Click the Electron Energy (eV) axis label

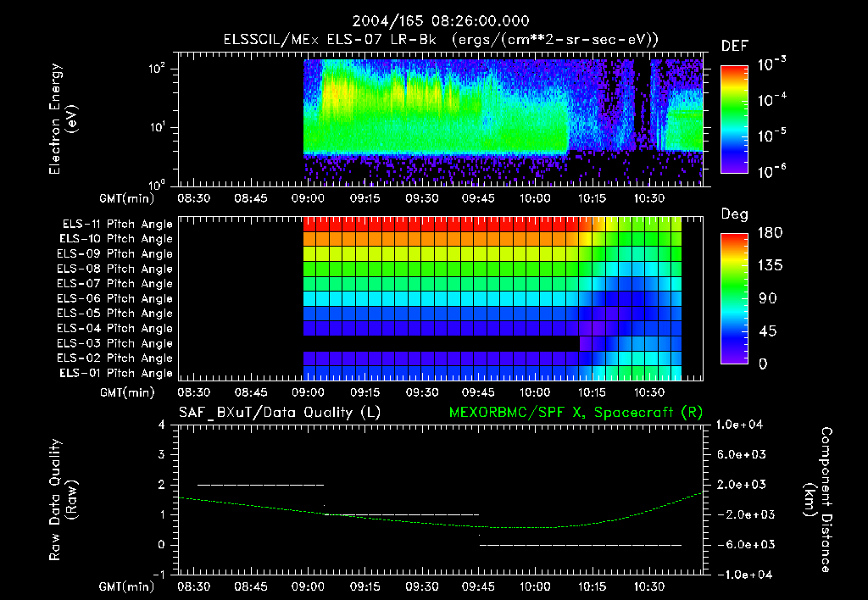click(63, 119)
